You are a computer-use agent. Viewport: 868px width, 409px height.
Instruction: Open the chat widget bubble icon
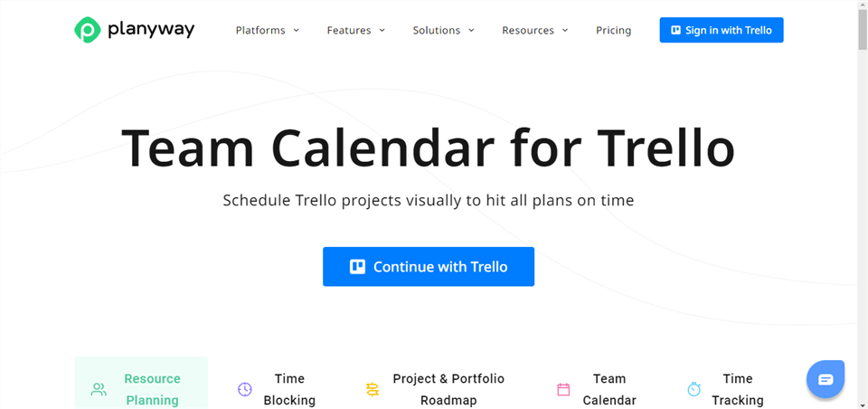[826, 380]
